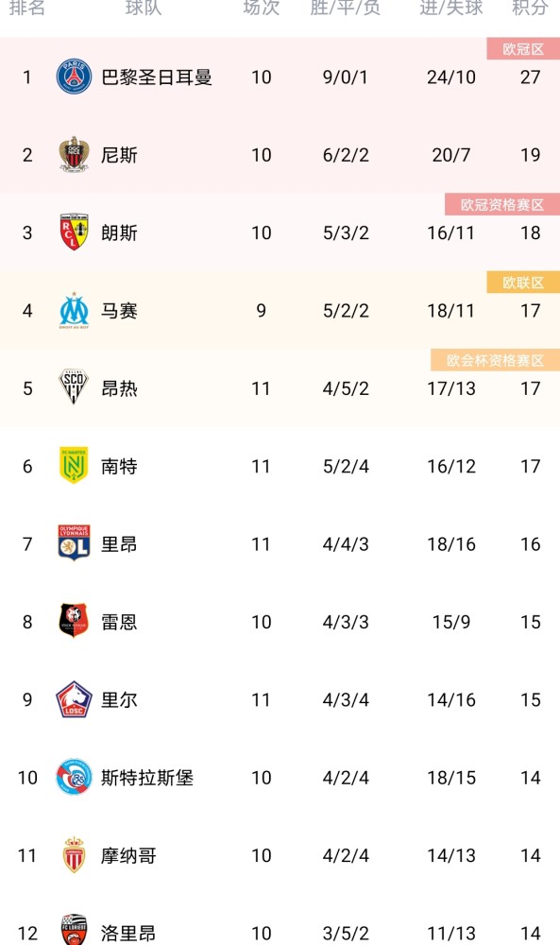Image resolution: width=560 pixels, height=945 pixels.
Task: Select the Marseille OM logo
Action: (x=74, y=310)
